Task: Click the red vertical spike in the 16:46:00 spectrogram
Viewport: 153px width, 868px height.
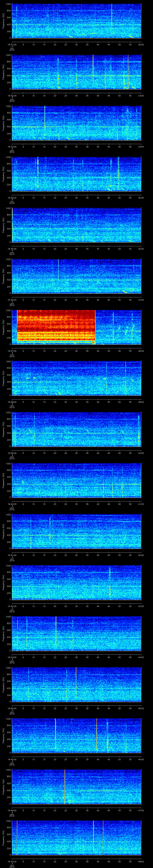Action: (x=65, y=786)
